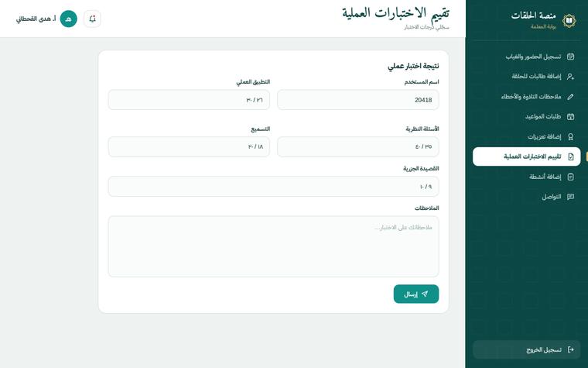Image resolution: width=588 pixels, height=368 pixels.
Task: Click label التسميع
Action: (260, 129)
